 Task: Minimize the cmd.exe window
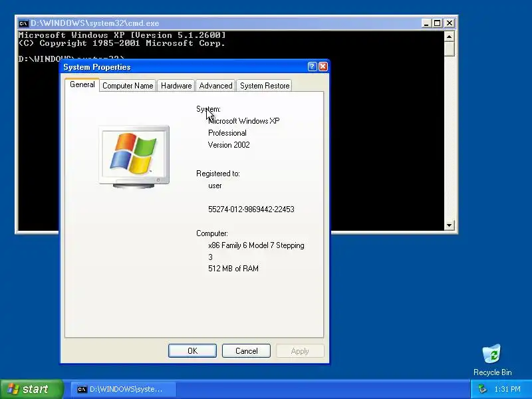[426, 23]
